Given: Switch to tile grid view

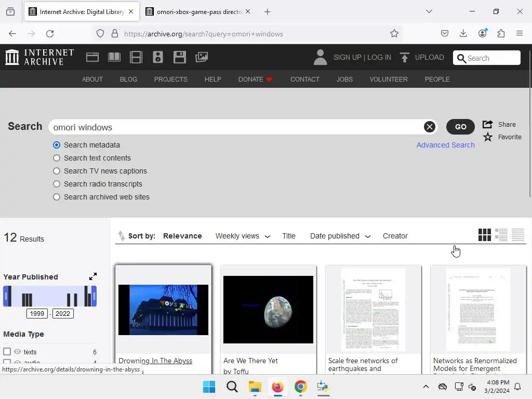Looking at the screenshot, I should (x=485, y=235).
